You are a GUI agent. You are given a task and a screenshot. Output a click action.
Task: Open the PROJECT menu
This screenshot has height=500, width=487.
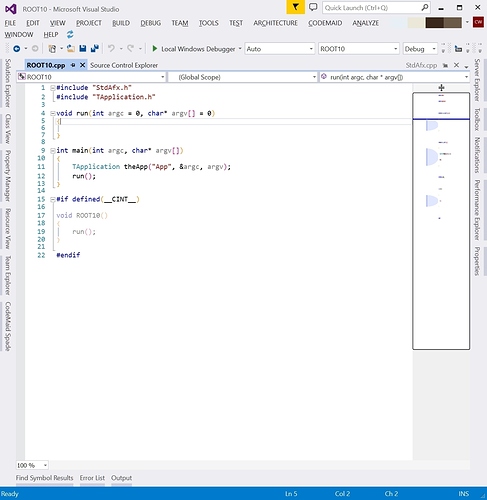pyautogui.click(x=89, y=23)
